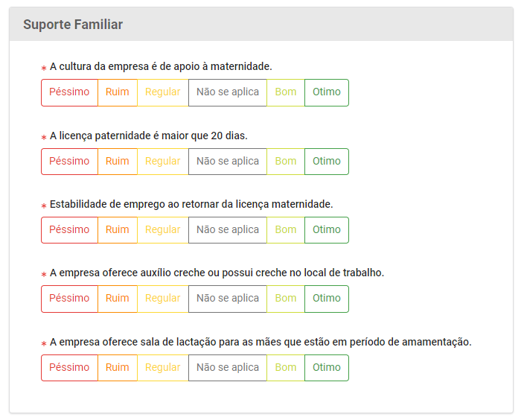
Task: Choose Regular for job stability question
Action: (163, 230)
